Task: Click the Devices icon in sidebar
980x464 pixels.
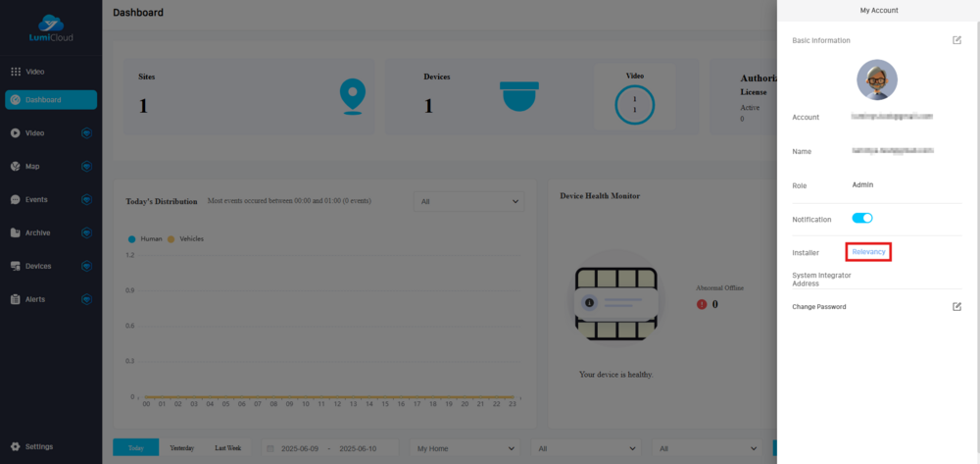Action: pyautogui.click(x=16, y=266)
